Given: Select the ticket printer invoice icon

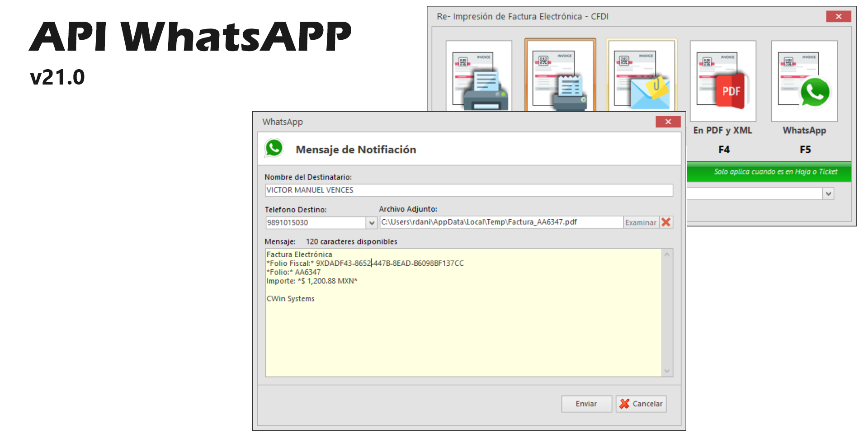Looking at the screenshot, I should point(560,75).
